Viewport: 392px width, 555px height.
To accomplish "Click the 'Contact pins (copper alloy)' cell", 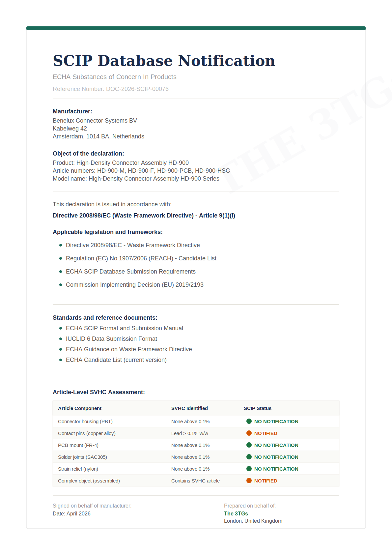I will (87, 433).
